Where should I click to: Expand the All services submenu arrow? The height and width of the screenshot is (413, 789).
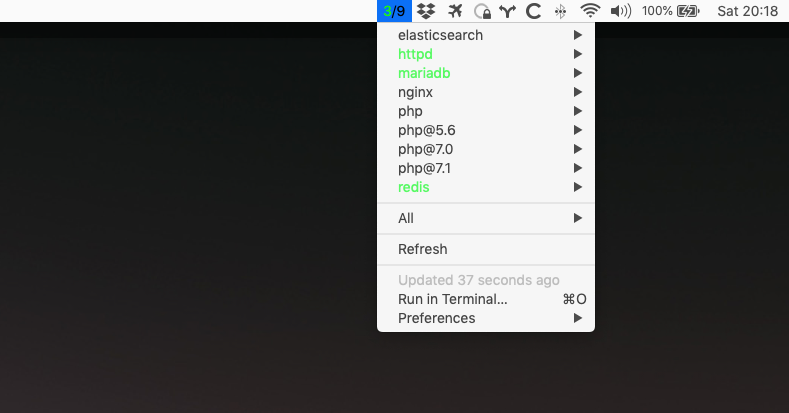(578, 218)
